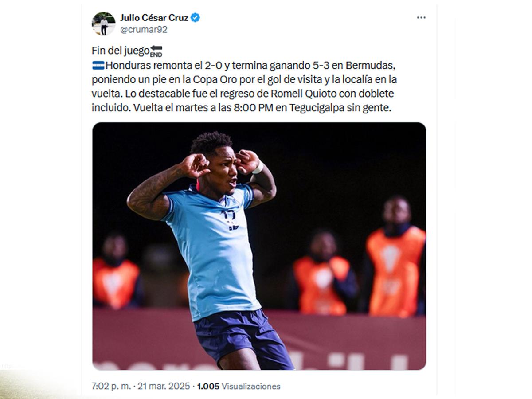Open Julio César Cruz's profile avatar
The height and width of the screenshot is (399, 532).
[103, 23]
